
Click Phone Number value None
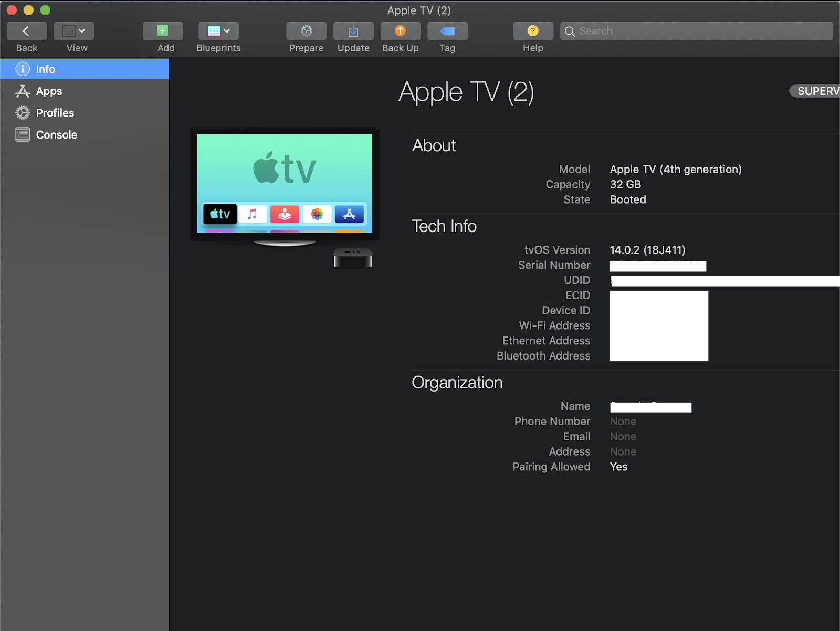623,422
